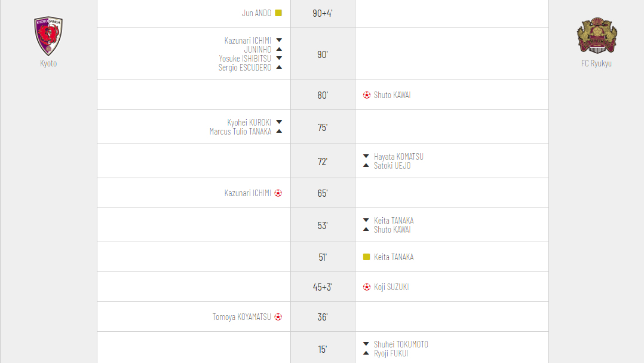Click Keita TANAKA's yellow card icon
Image resolution: width=644 pixels, height=363 pixels.
coord(367,257)
